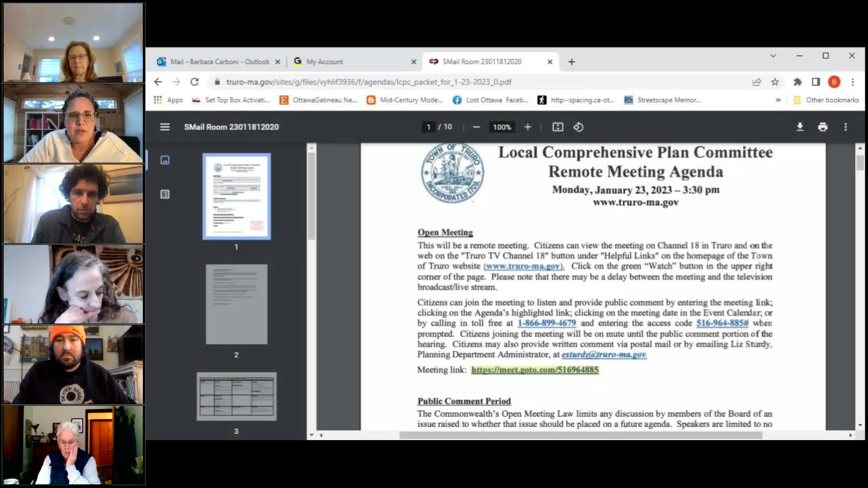The image size is (868, 488).
Task: Rotate the PDF counterclockwise
Action: tap(578, 127)
